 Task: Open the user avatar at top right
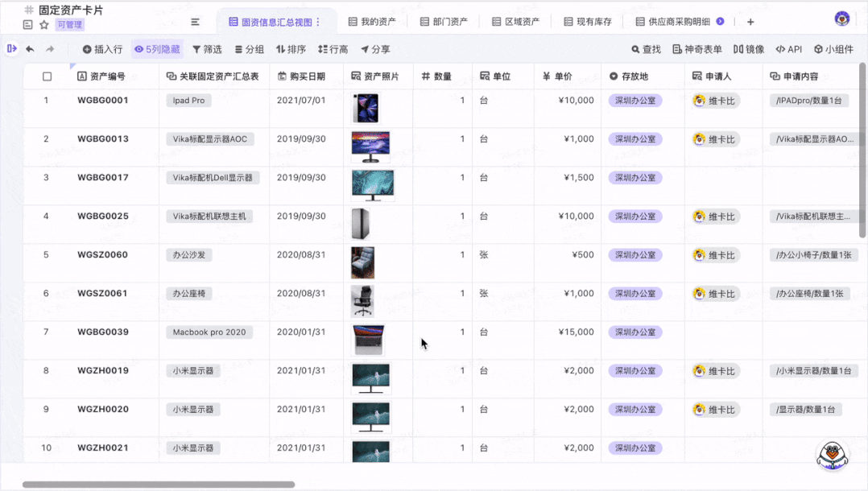coord(842,19)
